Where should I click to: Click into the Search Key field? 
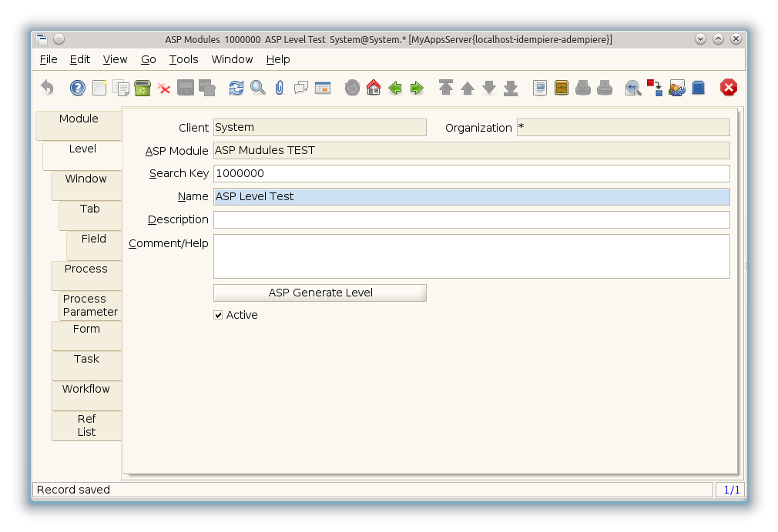471,174
